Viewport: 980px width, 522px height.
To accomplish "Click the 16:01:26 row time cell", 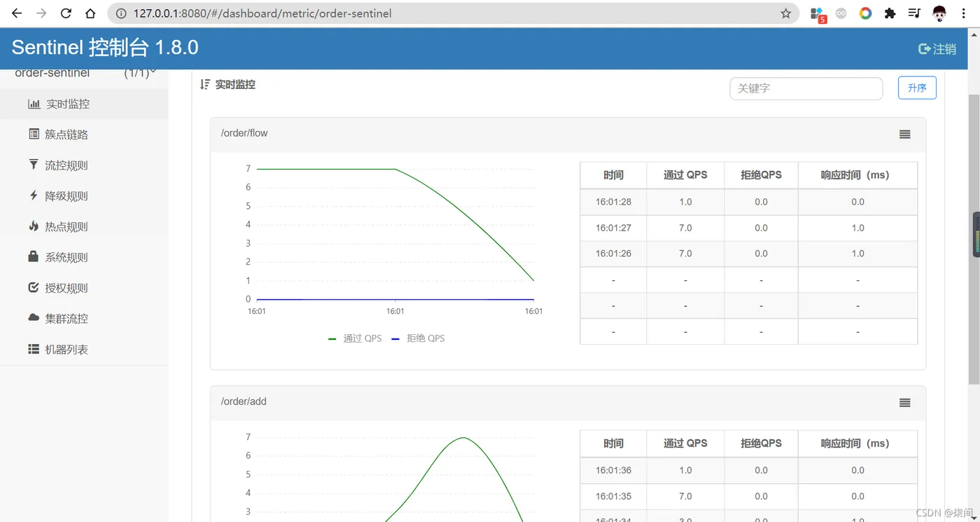I will point(613,254).
